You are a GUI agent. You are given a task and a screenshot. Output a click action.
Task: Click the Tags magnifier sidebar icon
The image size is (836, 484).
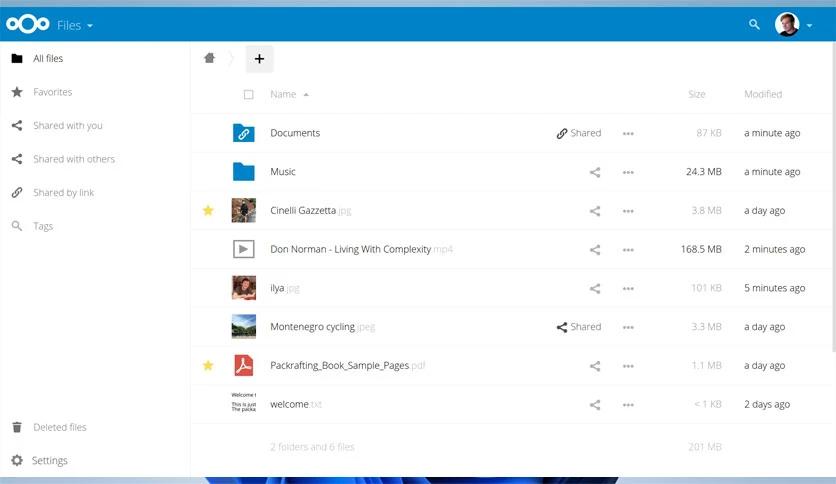(x=17, y=226)
